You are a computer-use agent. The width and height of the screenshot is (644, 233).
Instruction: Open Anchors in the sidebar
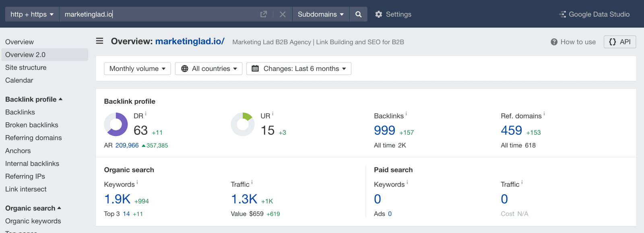coord(18,151)
